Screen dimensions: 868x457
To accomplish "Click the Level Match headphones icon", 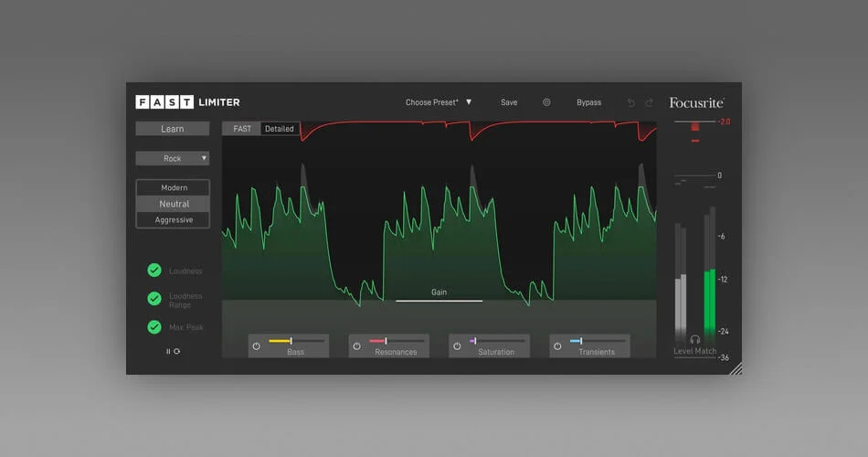I will click(695, 340).
